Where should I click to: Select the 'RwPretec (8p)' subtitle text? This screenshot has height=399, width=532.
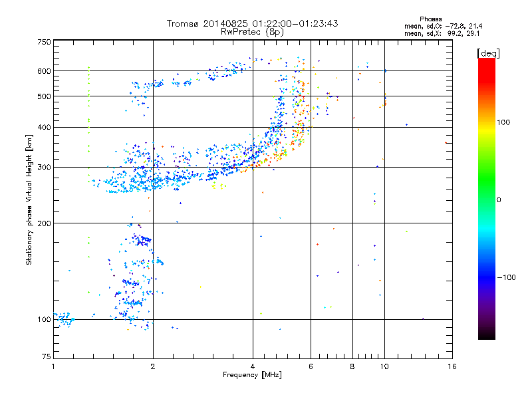click(x=252, y=32)
